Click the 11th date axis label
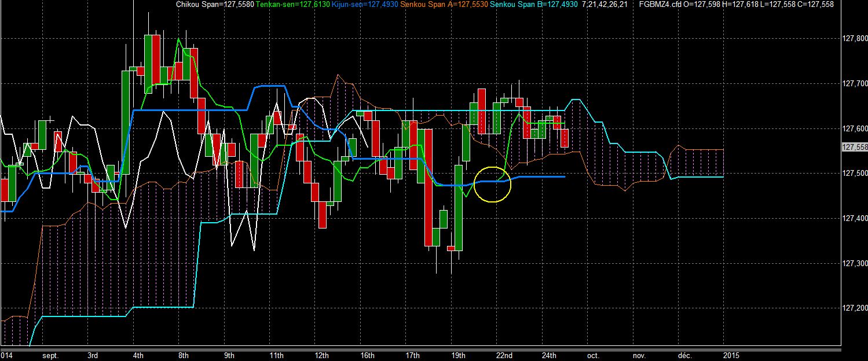Image resolution: width=868 pixels, height=361 pixels. point(277,355)
